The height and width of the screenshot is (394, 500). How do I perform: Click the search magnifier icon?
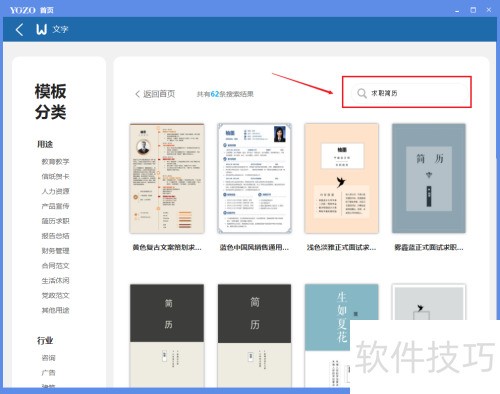pos(362,93)
